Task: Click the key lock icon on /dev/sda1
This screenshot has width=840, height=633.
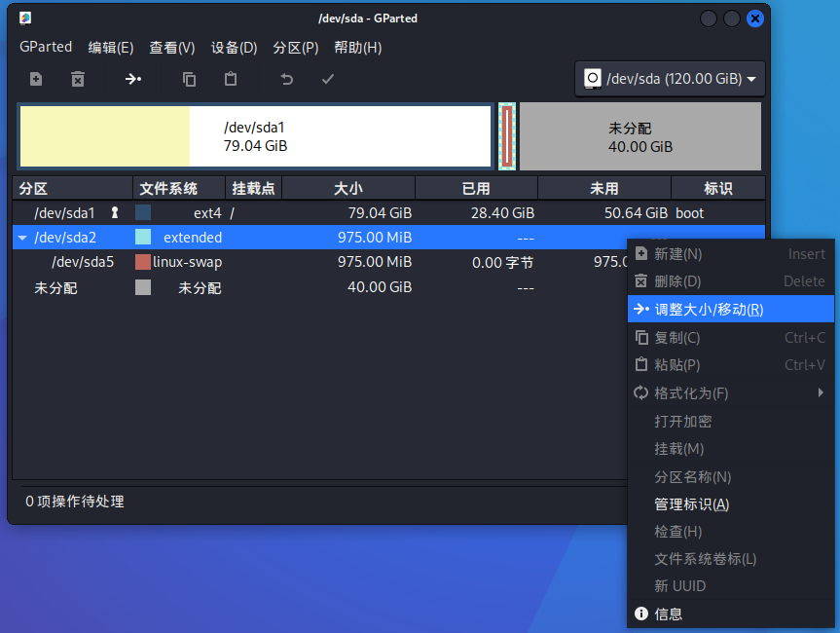Action: pyautogui.click(x=114, y=213)
